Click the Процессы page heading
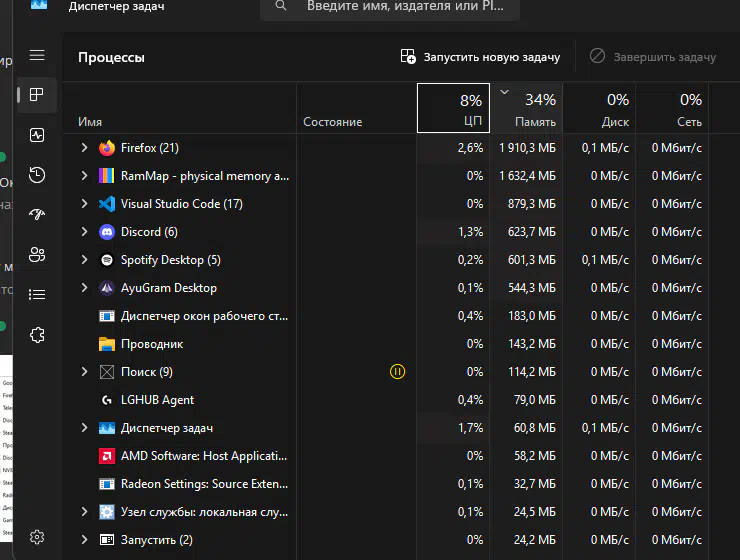The height and width of the screenshot is (560, 740). click(x=111, y=58)
